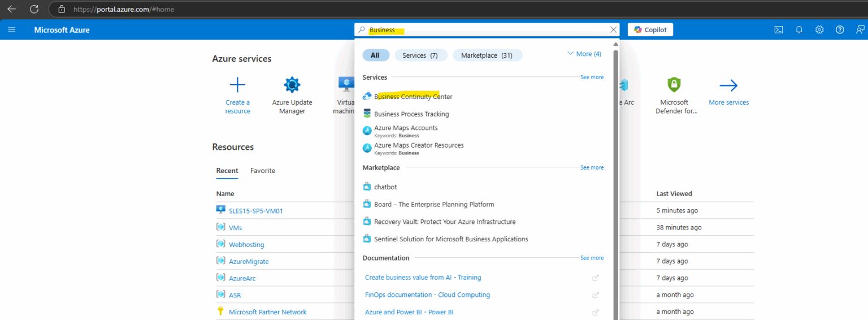This screenshot has height=320, width=868.
Task: Open Business Process Tracking result
Action: click(411, 114)
